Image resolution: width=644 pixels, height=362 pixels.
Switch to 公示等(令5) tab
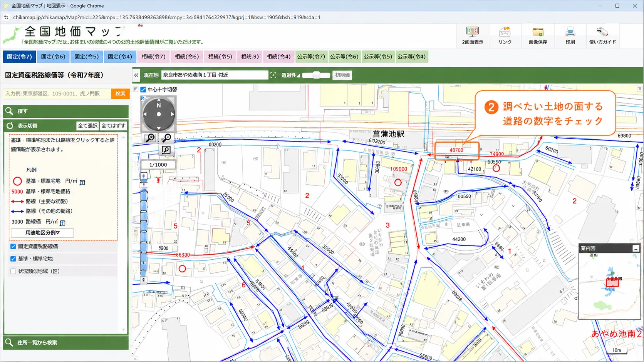[378, 57]
